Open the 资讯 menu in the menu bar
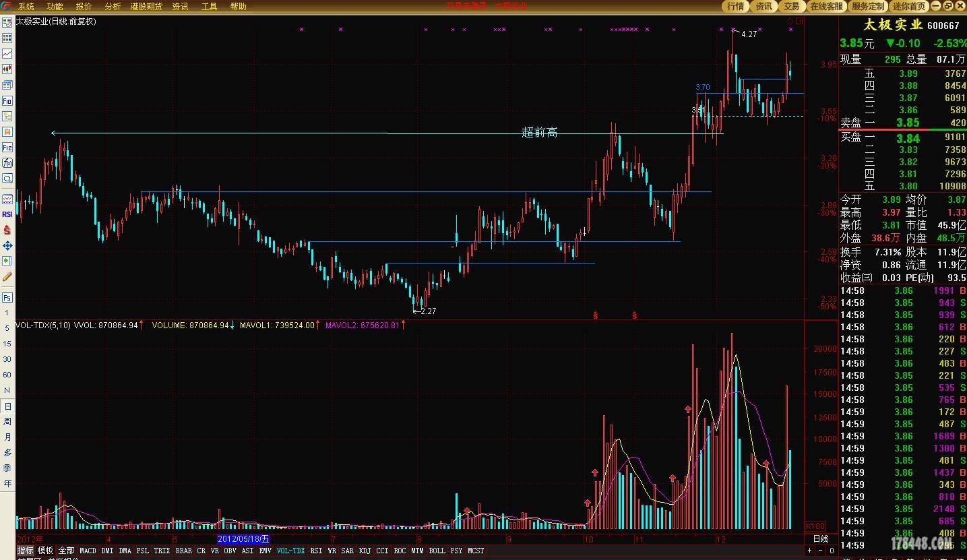Viewport: 967px width, 560px height. click(x=181, y=6)
